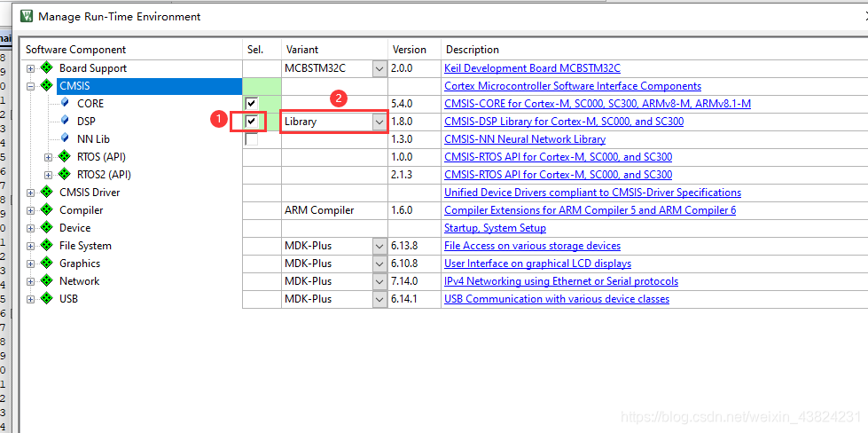868x433 pixels.
Task: Click the CMSIS Driver green diamond icon
Action: pos(46,193)
